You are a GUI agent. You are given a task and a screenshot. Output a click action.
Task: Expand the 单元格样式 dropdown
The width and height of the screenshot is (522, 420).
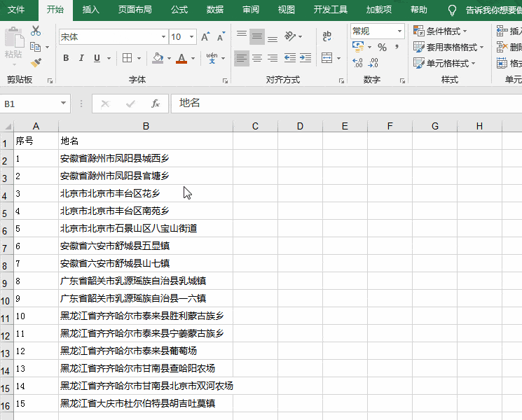point(473,63)
